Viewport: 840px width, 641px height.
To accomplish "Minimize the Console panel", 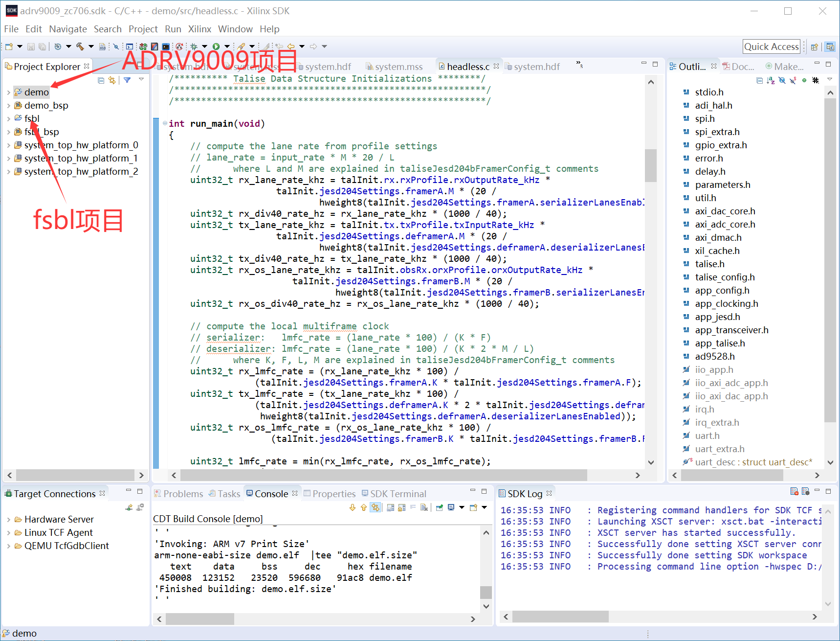I will coord(473,490).
